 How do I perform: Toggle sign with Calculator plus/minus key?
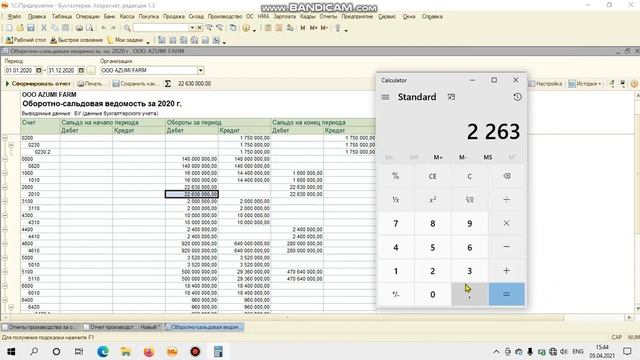tap(396, 294)
